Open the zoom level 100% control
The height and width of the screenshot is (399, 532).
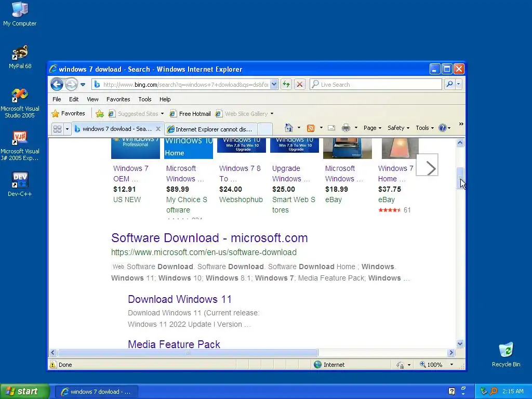(436, 365)
